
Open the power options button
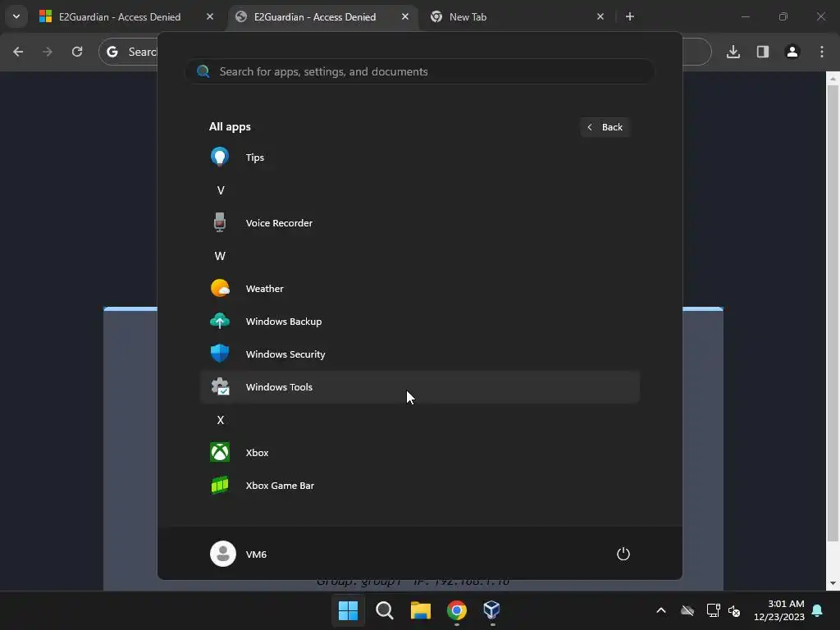click(x=623, y=554)
